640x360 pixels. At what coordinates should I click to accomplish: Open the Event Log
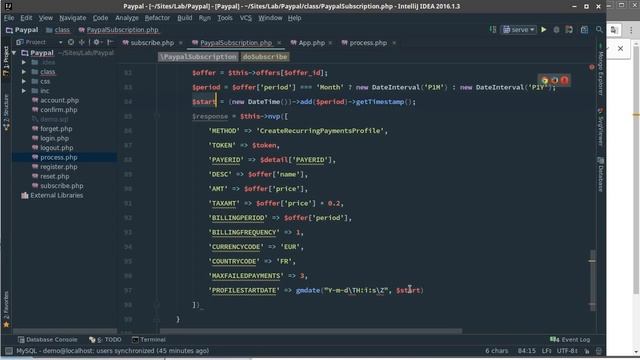point(570,340)
